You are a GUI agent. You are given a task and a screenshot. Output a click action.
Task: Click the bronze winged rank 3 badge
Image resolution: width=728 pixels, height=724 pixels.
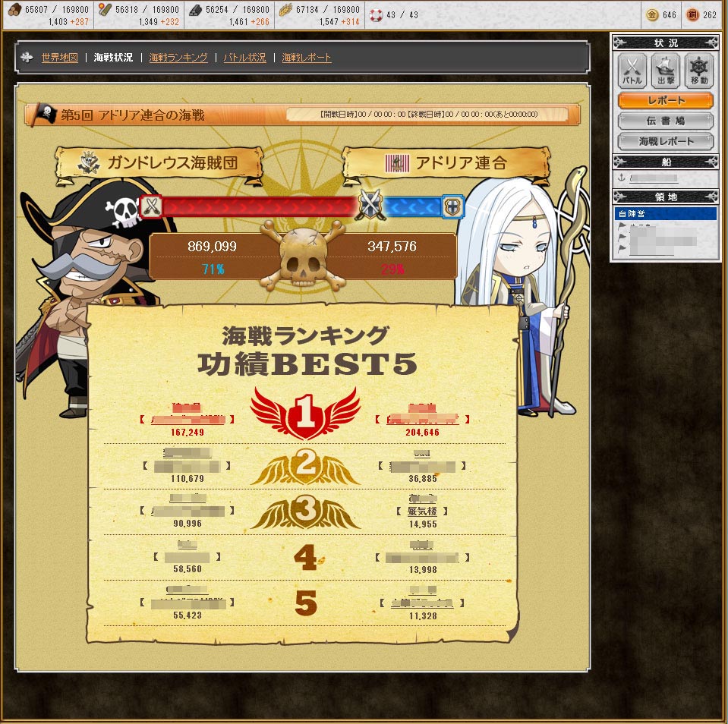(305, 512)
